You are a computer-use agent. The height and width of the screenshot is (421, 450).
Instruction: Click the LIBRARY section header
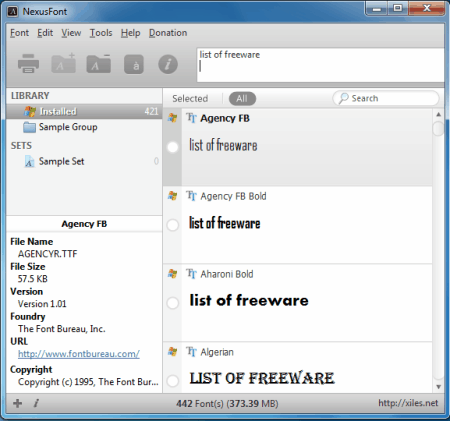point(30,96)
